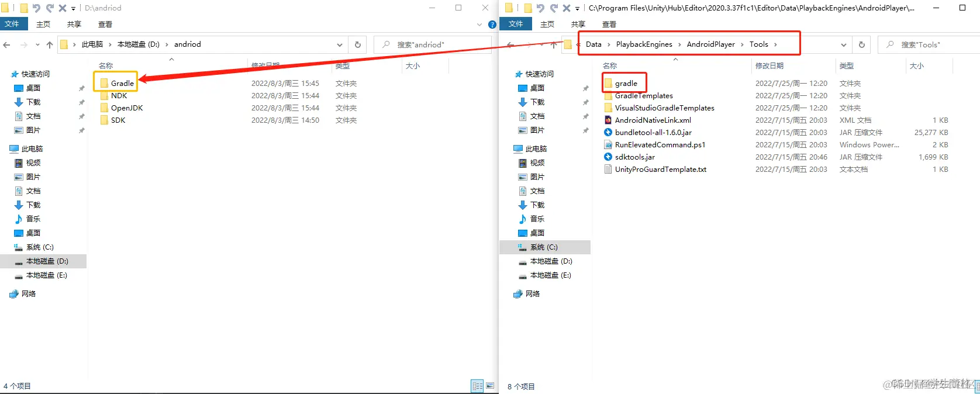Open 主页 ribbon tab in right window
The width and height of the screenshot is (980, 394).
click(x=547, y=24)
